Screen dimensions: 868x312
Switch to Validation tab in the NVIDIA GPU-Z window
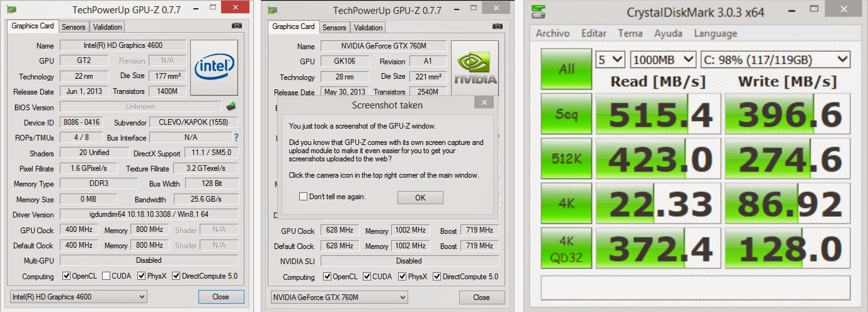click(368, 28)
